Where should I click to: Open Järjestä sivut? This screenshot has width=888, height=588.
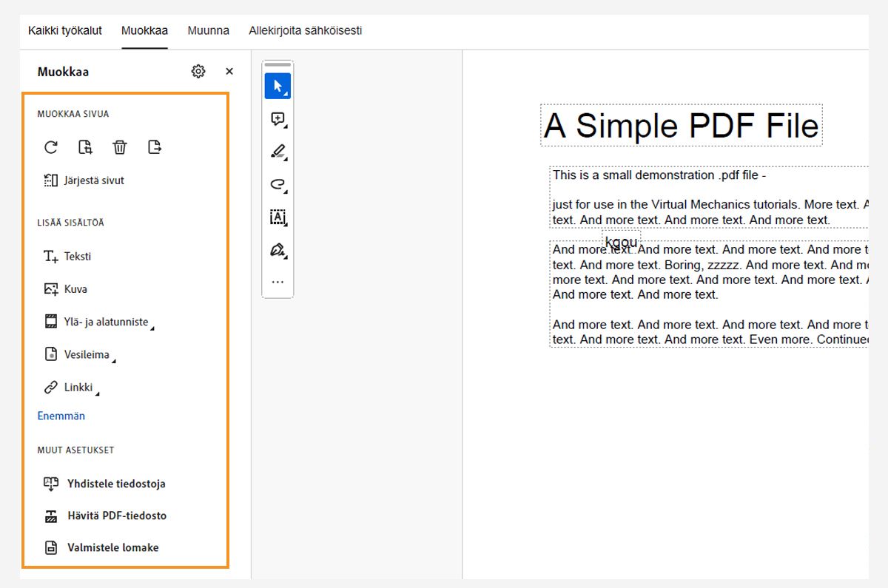pyautogui.click(x=84, y=180)
